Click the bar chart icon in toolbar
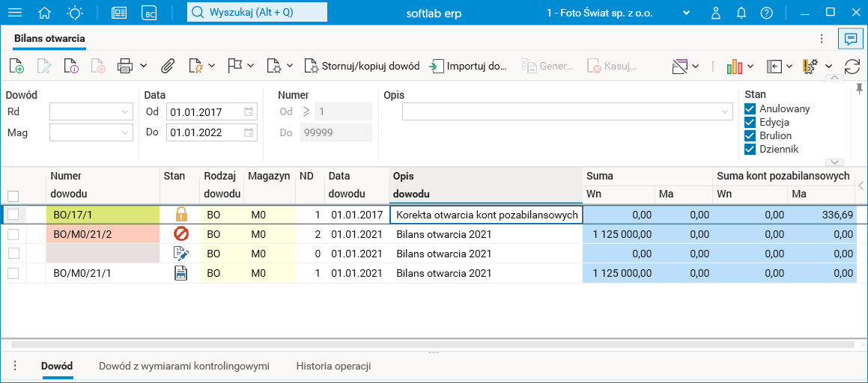 tap(734, 66)
